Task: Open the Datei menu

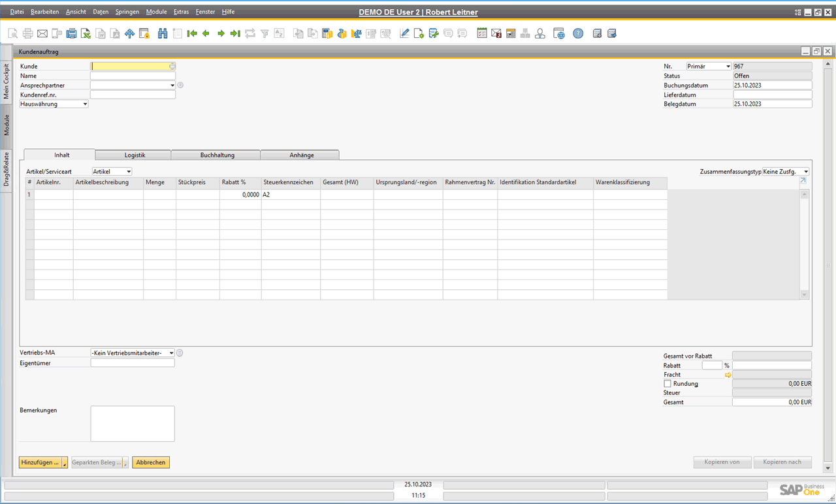Action: pyautogui.click(x=17, y=12)
